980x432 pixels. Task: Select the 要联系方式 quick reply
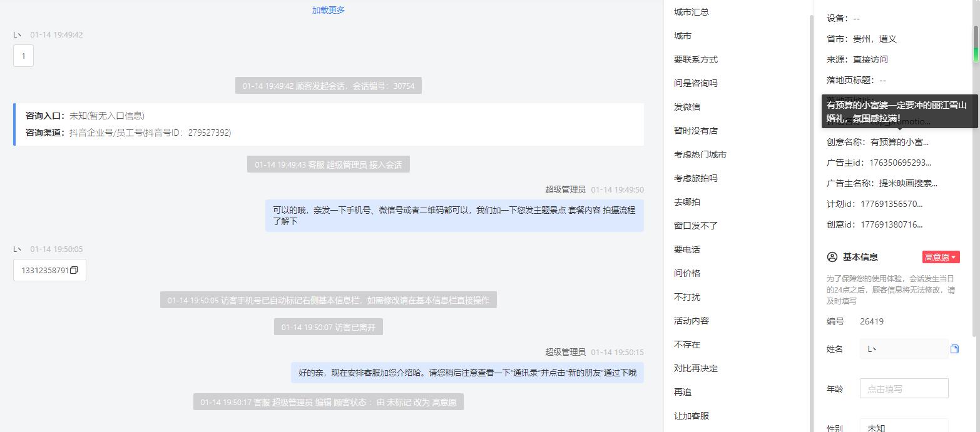click(696, 59)
